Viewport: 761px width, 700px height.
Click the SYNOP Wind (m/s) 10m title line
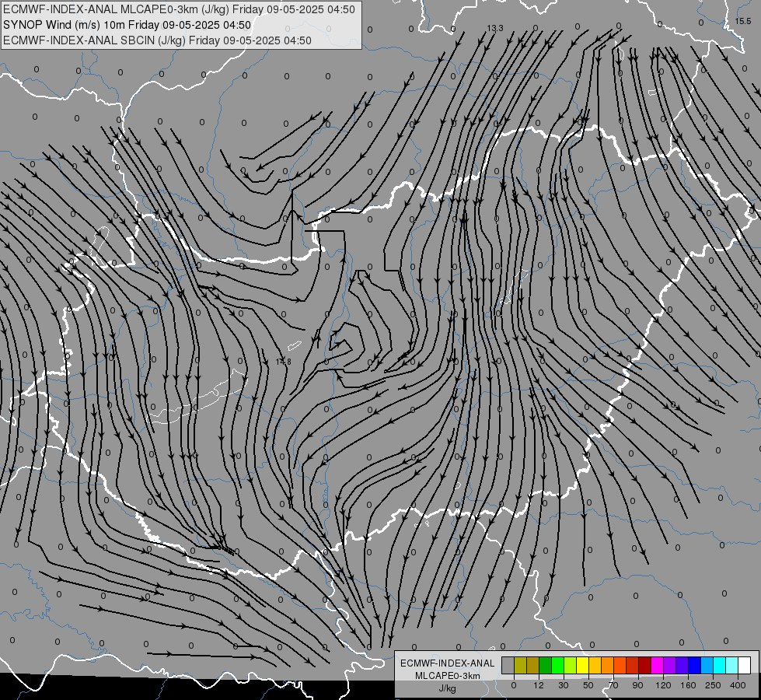click(127, 25)
